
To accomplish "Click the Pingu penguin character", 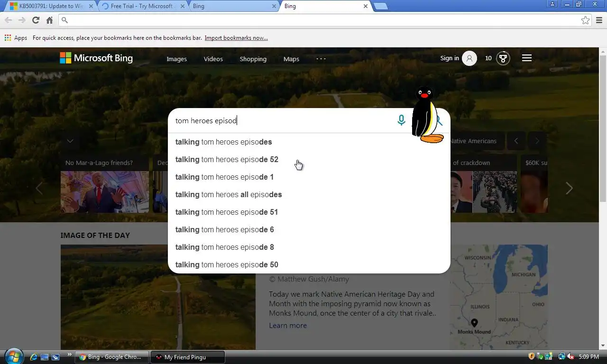I will 427,114.
